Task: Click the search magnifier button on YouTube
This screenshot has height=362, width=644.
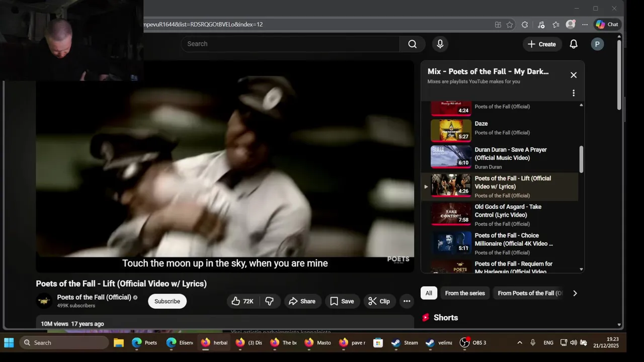Action: pos(413,44)
